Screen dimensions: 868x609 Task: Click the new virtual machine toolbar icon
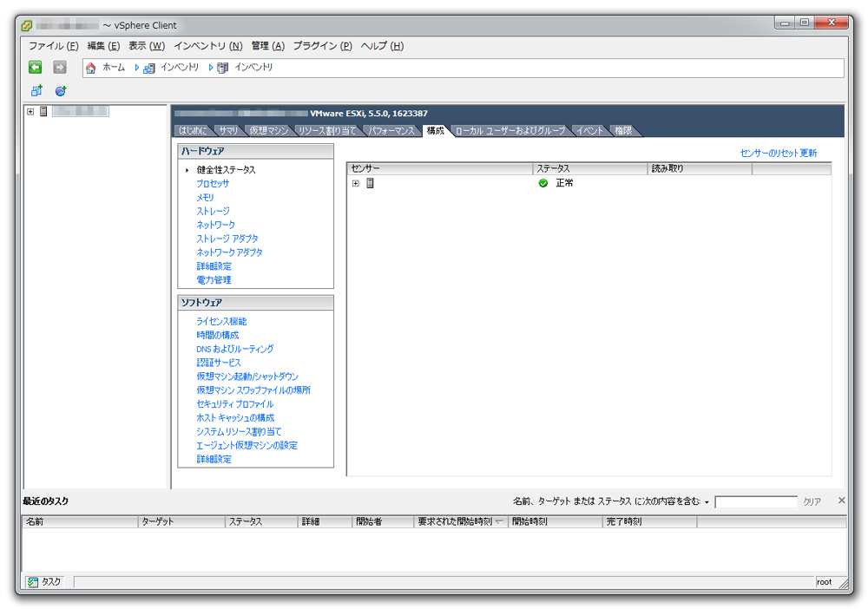click(x=36, y=90)
